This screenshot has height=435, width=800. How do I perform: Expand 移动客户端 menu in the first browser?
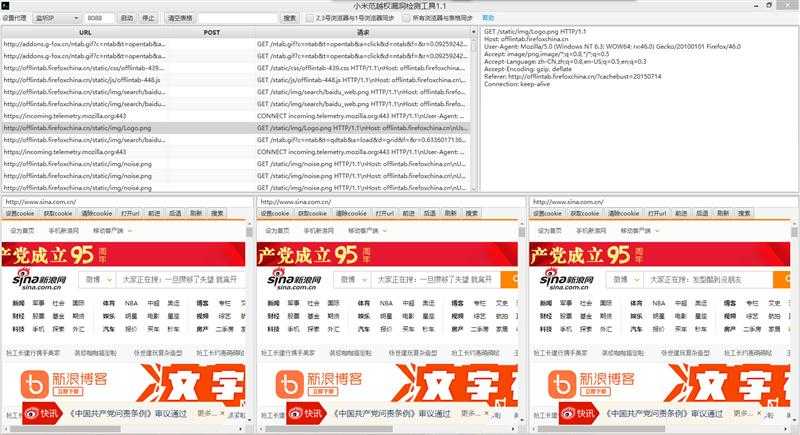112,231
